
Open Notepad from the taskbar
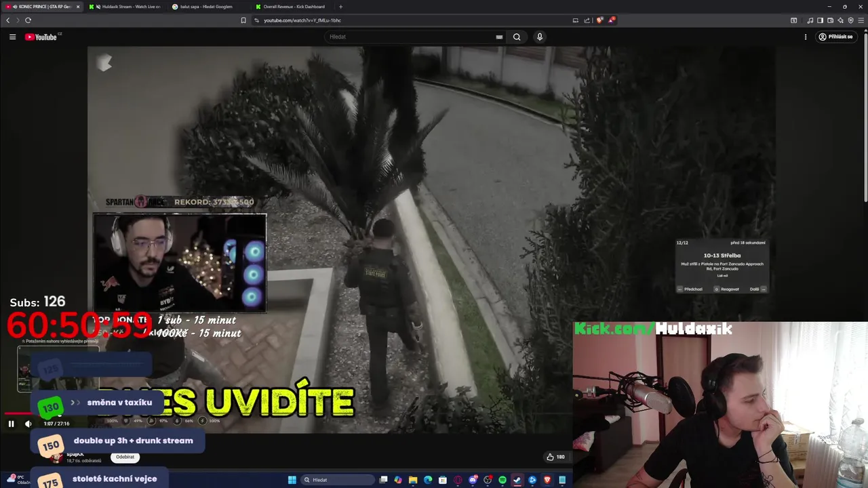click(x=562, y=480)
